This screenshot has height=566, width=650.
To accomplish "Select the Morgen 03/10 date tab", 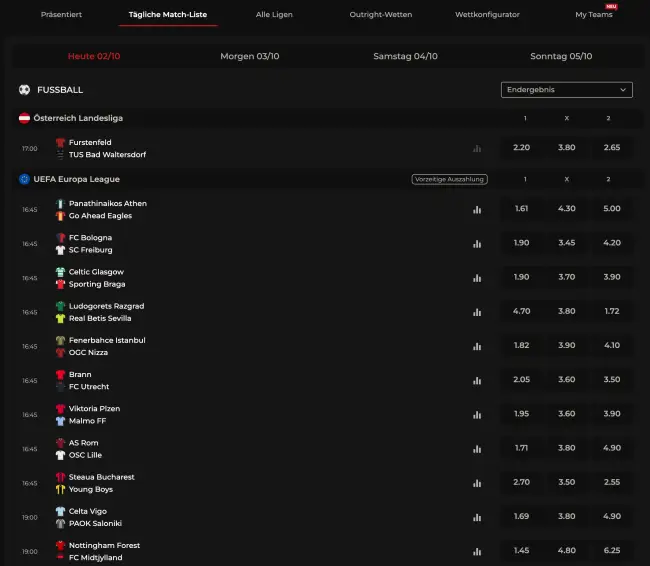I will (x=249, y=56).
